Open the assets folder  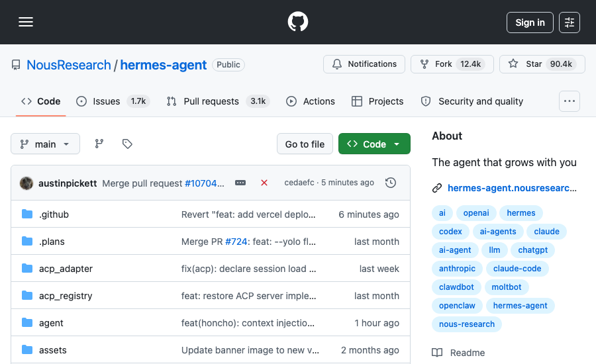pyautogui.click(x=52, y=350)
